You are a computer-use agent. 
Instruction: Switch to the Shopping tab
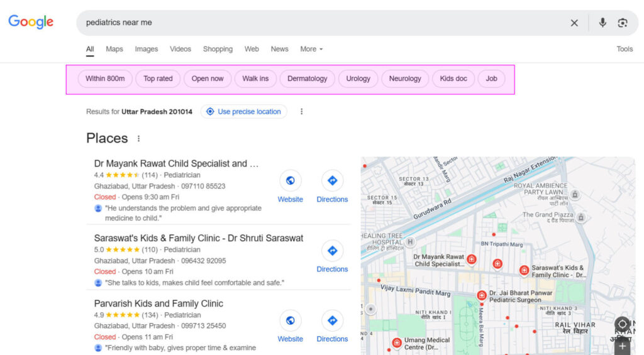click(x=218, y=49)
